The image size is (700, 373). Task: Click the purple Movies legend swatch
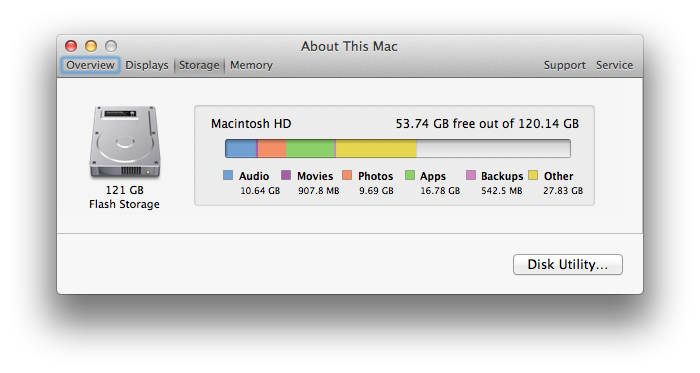pyautogui.click(x=286, y=175)
